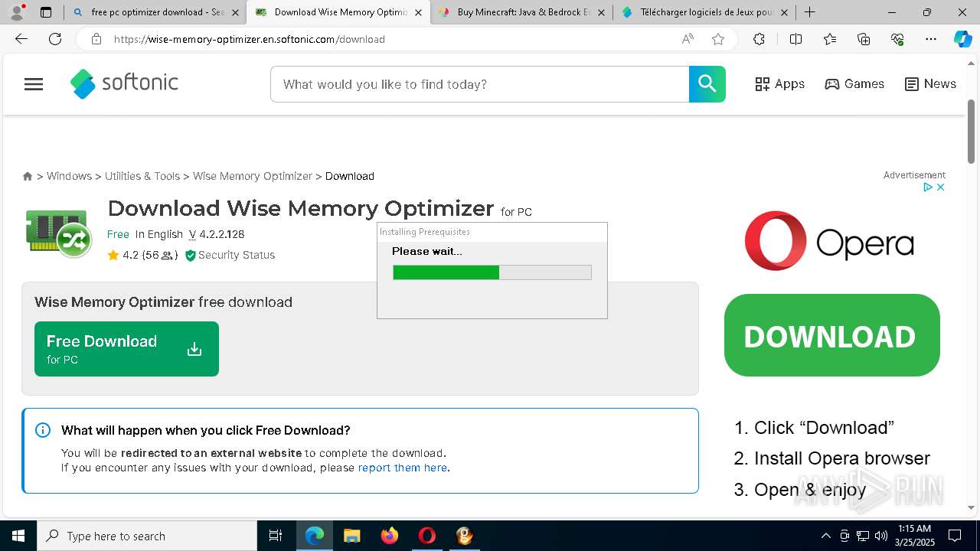The image size is (980, 551).
Task: Click the taskbar search box
Action: click(x=147, y=536)
